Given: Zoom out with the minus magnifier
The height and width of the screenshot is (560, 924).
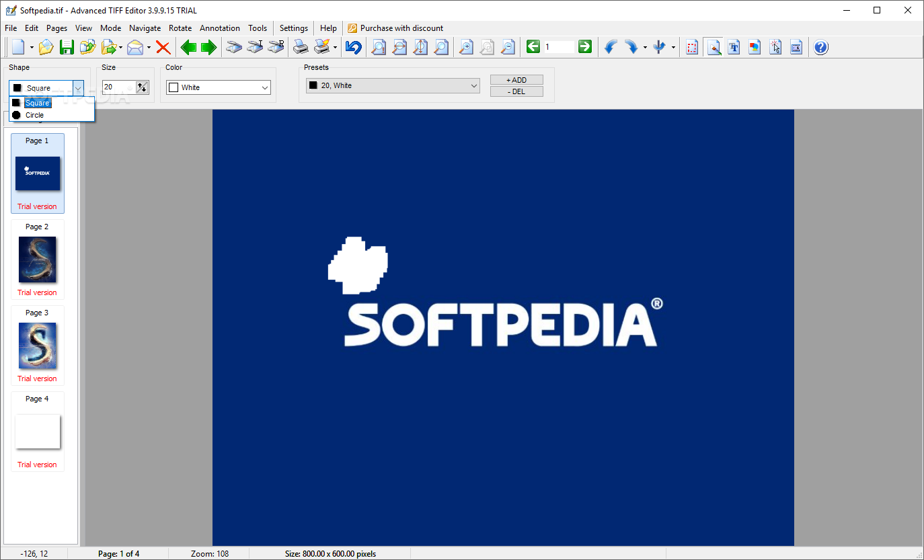Looking at the screenshot, I should pos(508,47).
